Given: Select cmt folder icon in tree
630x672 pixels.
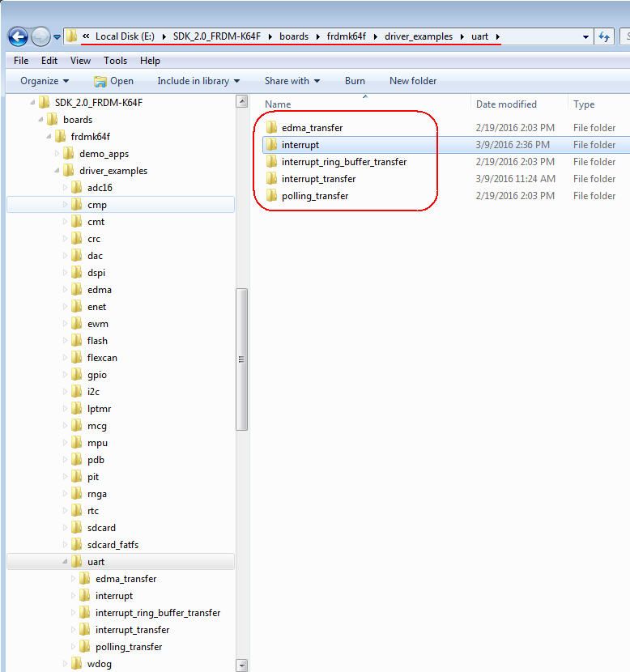Looking at the screenshot, I should [77, 222].
